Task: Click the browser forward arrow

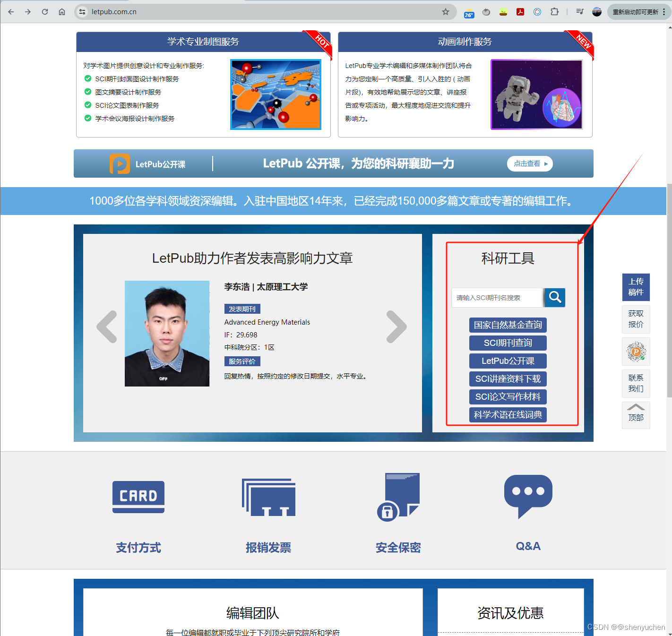Action: pos(28,12)
